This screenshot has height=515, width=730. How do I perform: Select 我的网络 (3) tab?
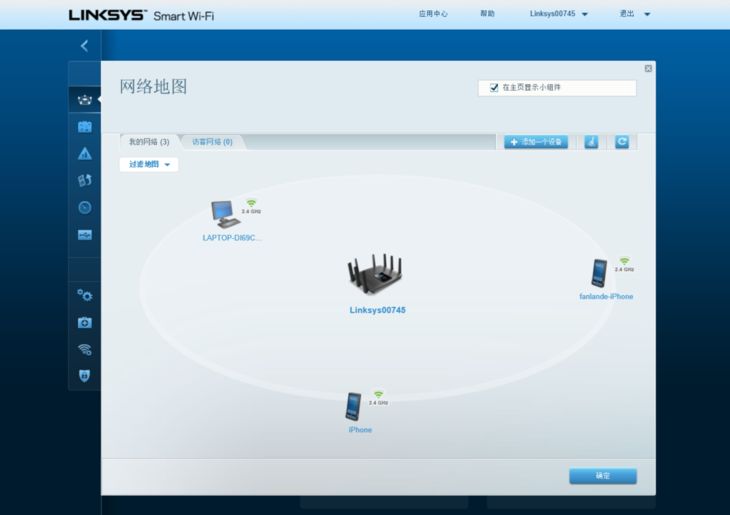[149, 142]
